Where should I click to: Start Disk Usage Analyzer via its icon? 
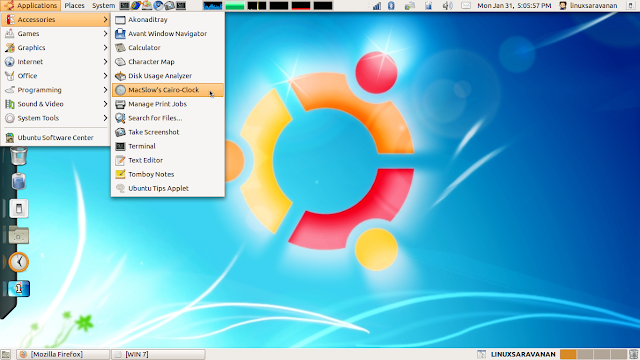coord(120,76)
